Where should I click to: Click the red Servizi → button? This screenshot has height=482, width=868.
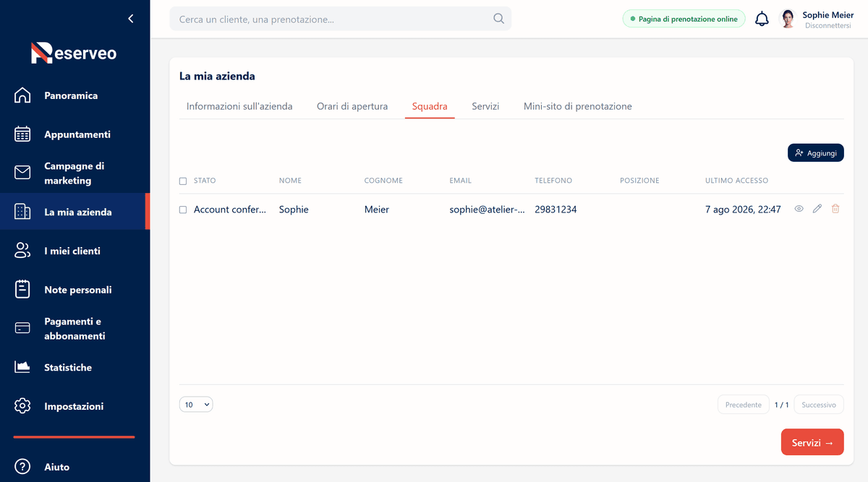[812, 442]
